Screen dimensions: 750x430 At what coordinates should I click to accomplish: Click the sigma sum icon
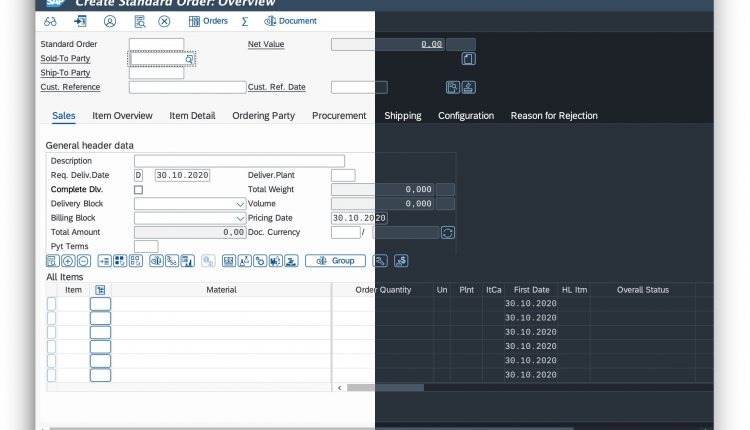[x=245, y=22]
